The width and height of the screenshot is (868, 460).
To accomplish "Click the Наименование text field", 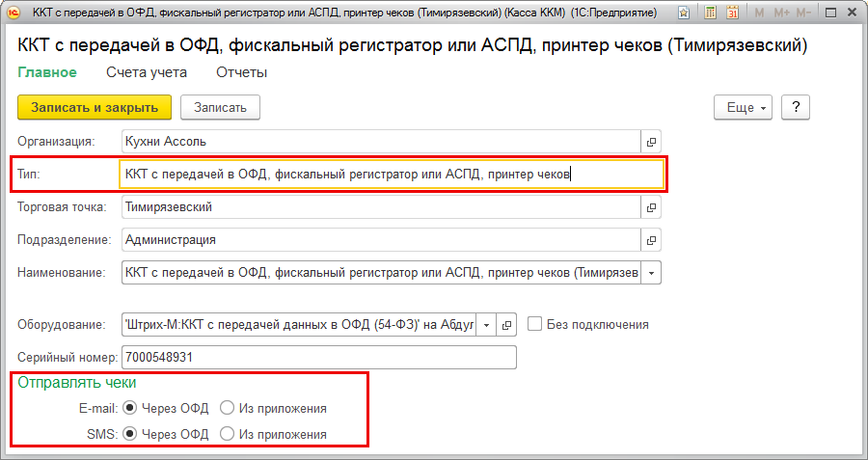I will pos(381,273).
